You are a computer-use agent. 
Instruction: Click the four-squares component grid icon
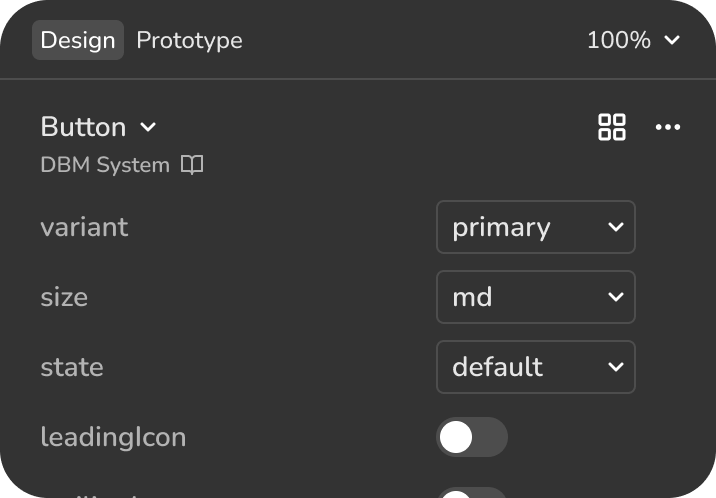612,127
